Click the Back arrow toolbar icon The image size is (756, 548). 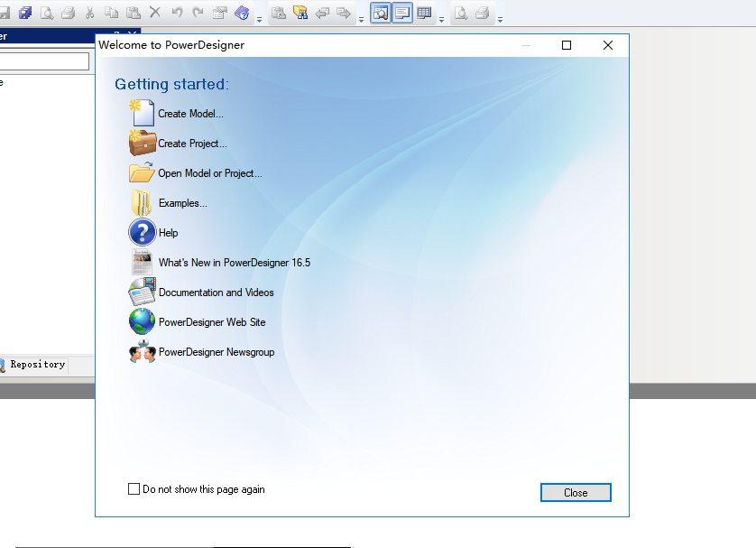point(321,13)
